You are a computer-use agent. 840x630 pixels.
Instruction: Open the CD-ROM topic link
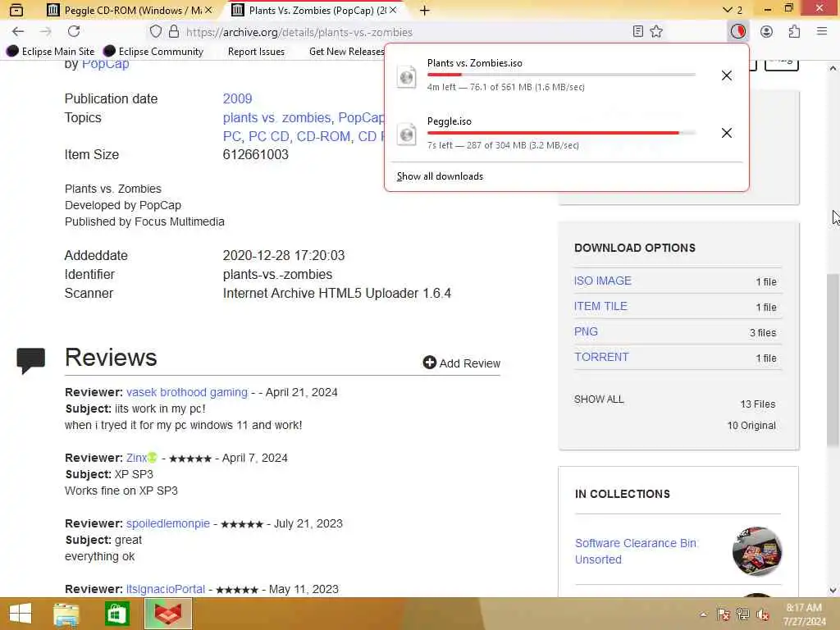pos(323,137)
